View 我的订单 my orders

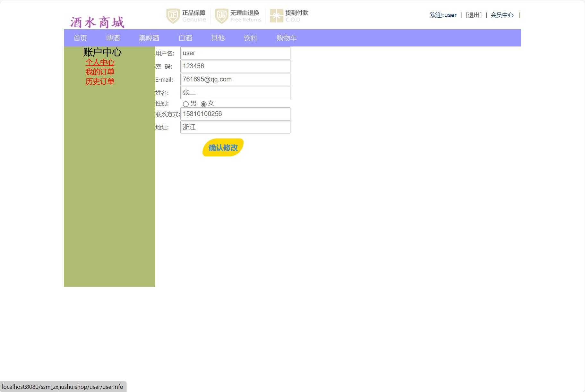click(x=100, y=72)
